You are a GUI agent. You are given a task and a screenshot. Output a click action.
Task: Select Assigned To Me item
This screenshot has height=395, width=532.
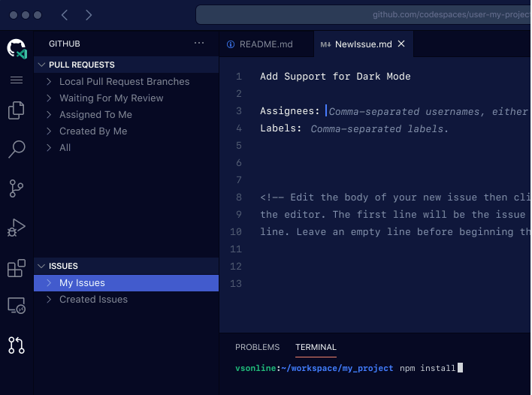point(126,115)
